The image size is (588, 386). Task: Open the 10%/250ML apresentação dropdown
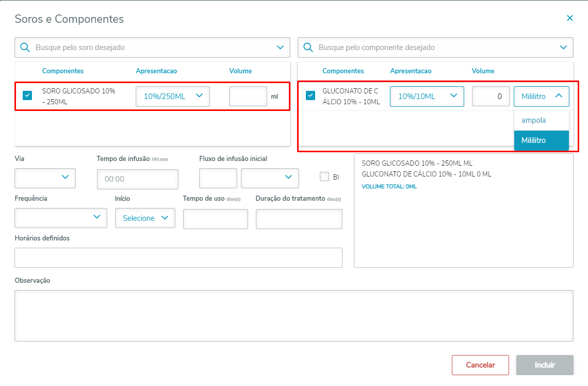[172, 96]
